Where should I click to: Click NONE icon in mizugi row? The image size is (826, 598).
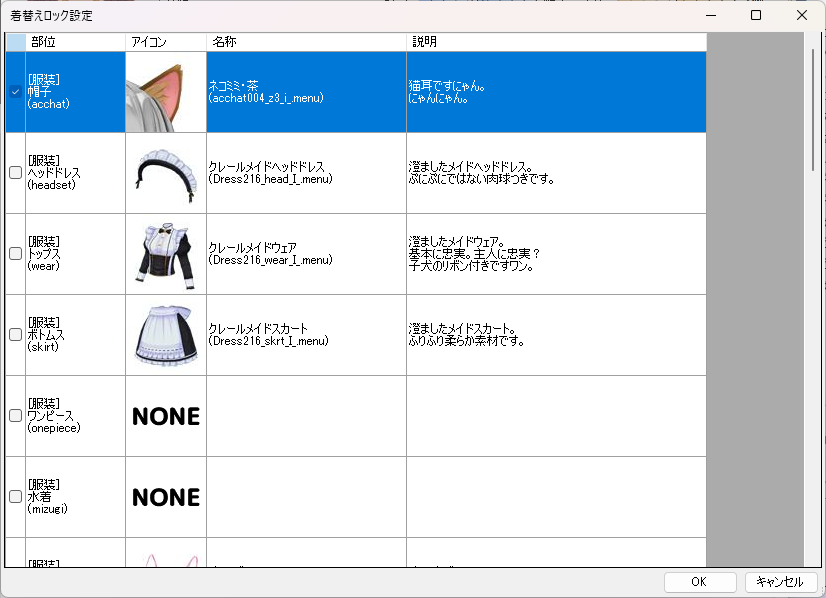(x=165, y=497)
